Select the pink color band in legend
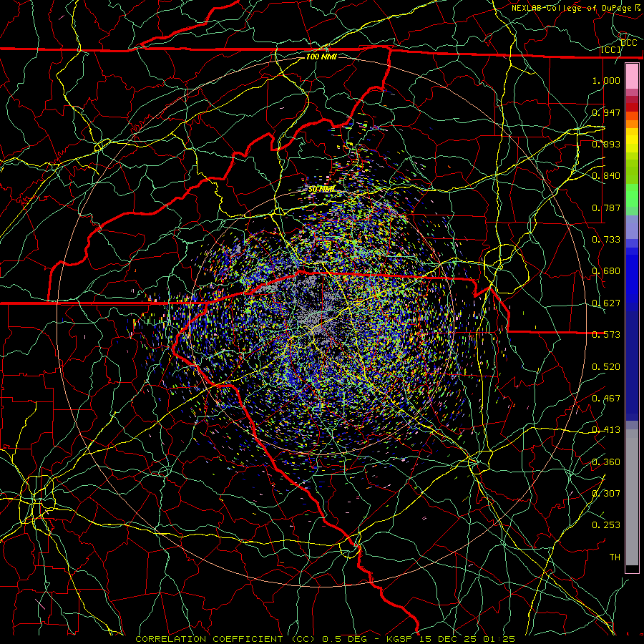This screenshot has width=644, height=644. 632,77
